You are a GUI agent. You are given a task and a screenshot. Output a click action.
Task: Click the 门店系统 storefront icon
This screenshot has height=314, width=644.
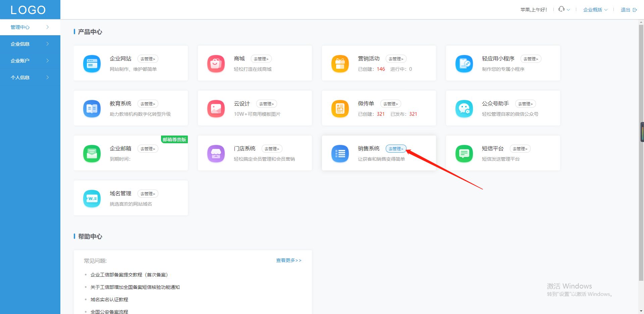click(x=216, y=153)
